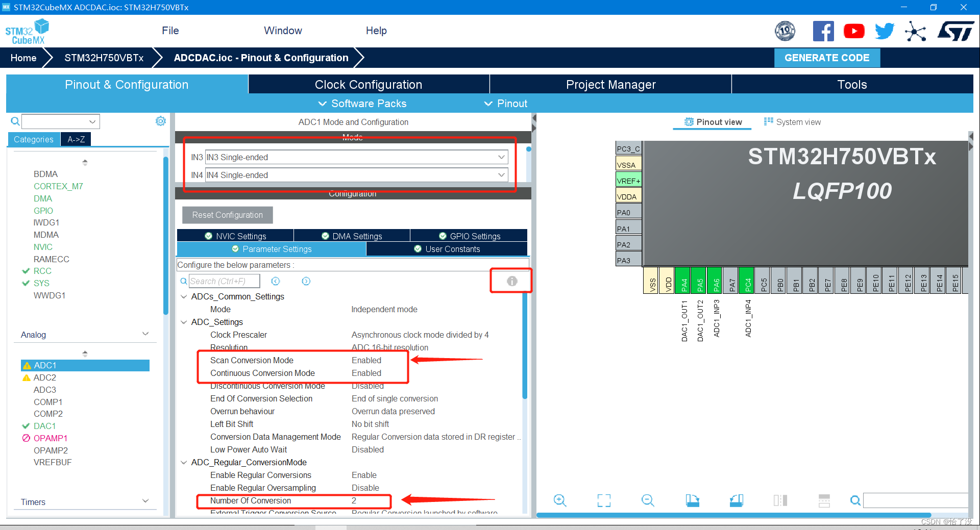Select ADC2 in Analog list

click(45, 377)
